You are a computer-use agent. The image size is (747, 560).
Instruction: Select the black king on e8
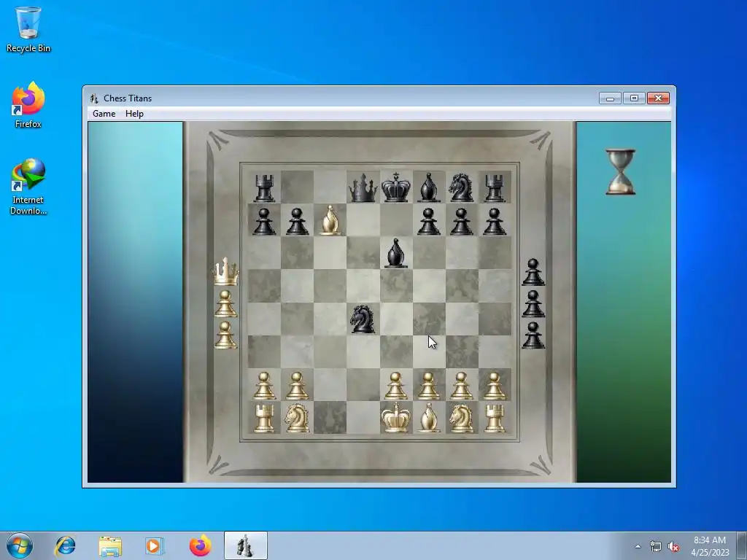click(396, 188)
